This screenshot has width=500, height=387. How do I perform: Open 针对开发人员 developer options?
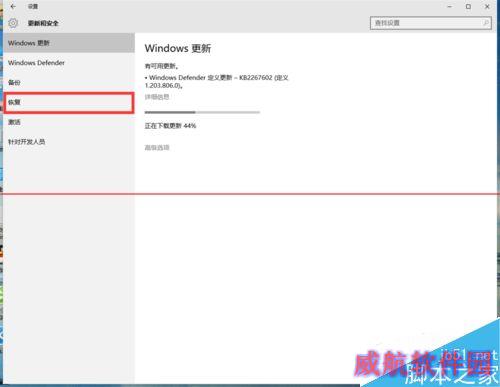coord(69,142)
